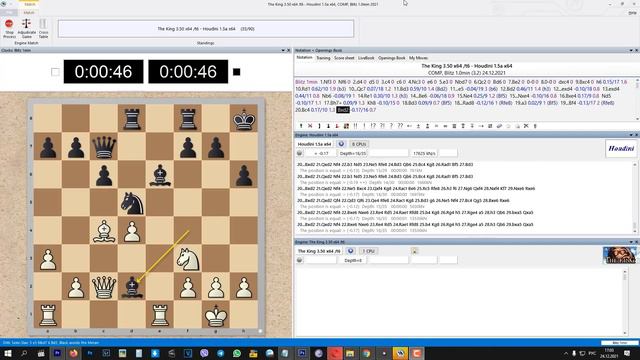Click The King Depth=0 field
640x360 pixels.
[x=353, y=260]
